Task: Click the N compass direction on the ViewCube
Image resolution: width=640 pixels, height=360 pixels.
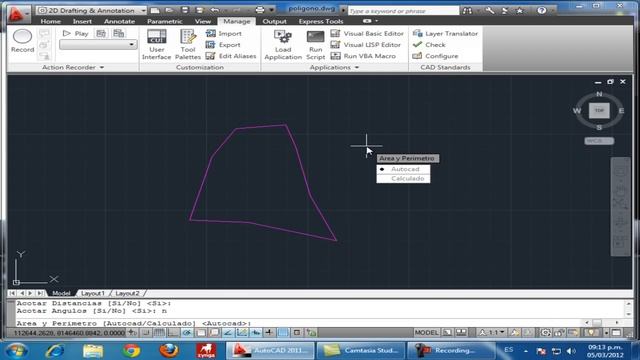Action: click(599, 94)
